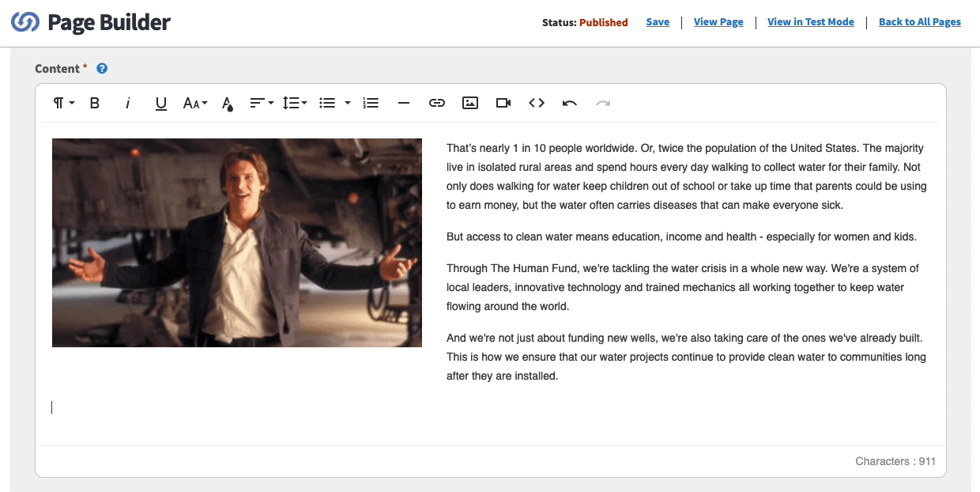Viewport: 980px width, 492px height.
Task: Click the Save link
Action: pyautogui.click(x=658, y=22)
